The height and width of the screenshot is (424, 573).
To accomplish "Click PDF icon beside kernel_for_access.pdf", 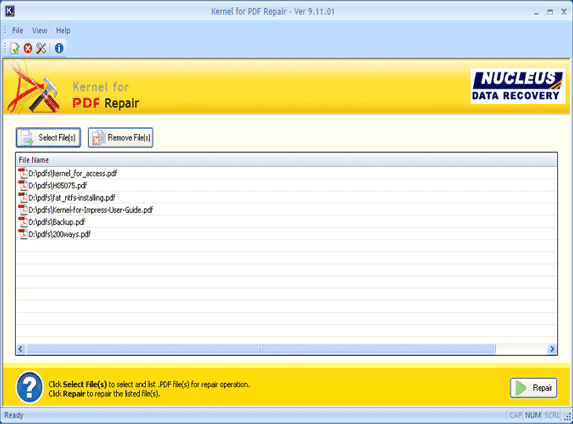I will point(23,173).
